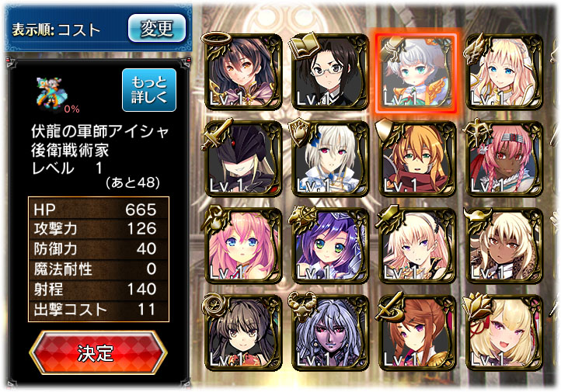561x392 pixels.
Task: Pick the pink-braided dark-skinned unit
Action: (504, 158)
